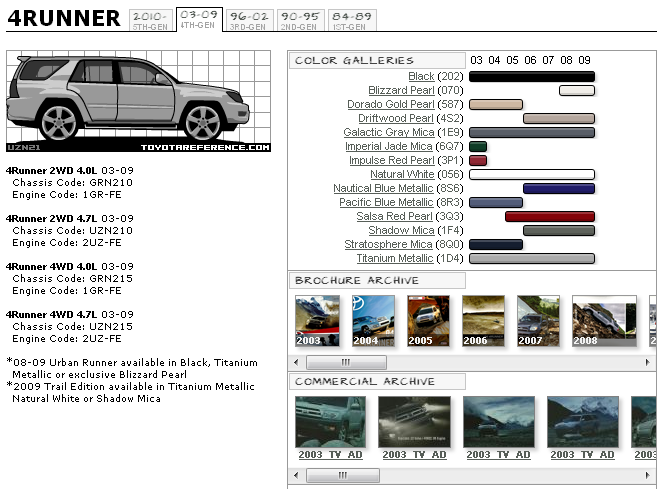
Task: Open the Galactic Gray Mica link
Action: (x=389, y=132)
